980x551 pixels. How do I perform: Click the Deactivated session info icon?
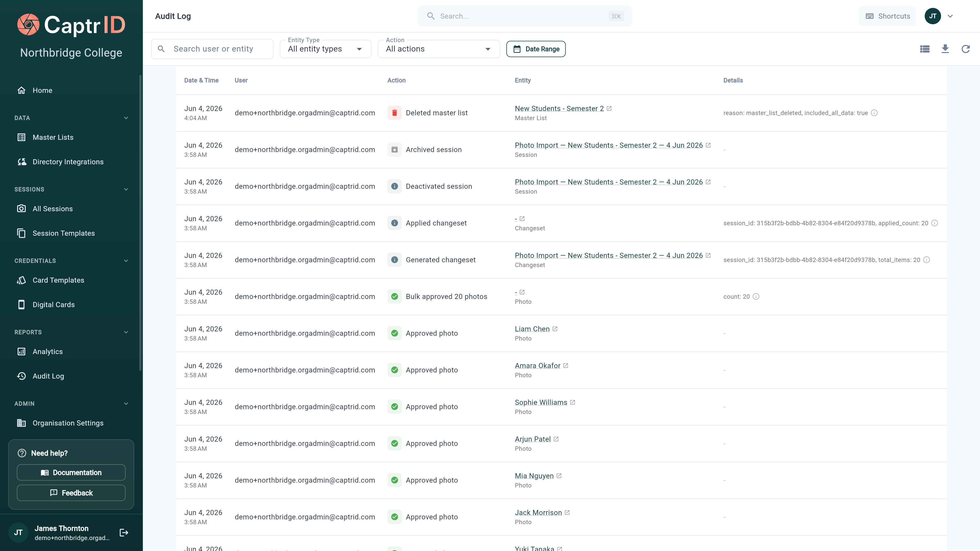pos(395,186)
